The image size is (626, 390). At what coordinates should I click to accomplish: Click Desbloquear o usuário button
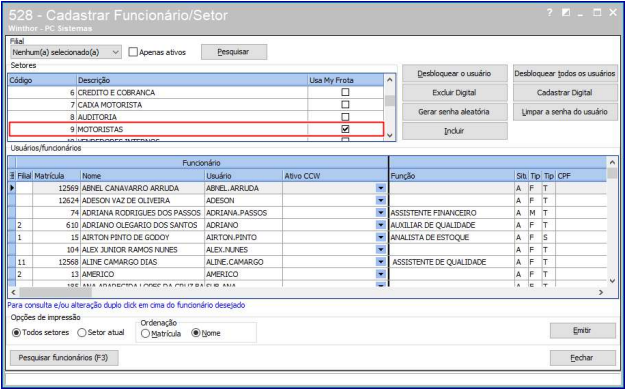[x=455, y=73]
